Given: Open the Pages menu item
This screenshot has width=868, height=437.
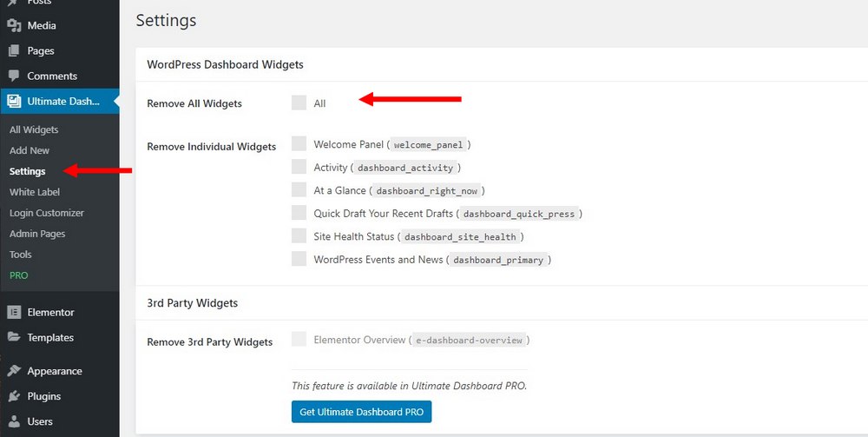Looking at the screenshot, I should [60, 51].
